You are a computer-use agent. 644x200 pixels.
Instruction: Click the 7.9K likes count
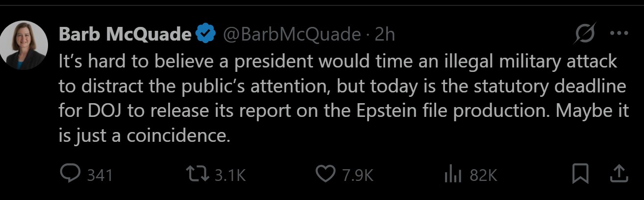click(358, 175)
